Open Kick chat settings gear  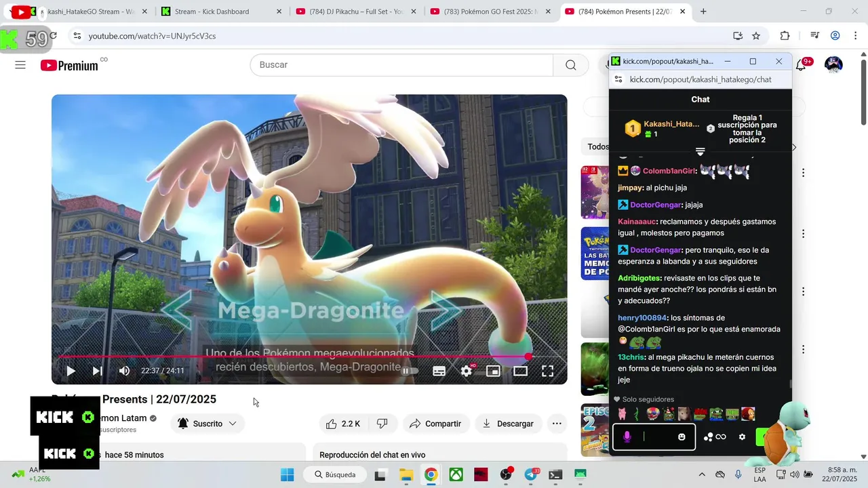tap(742, 437)
